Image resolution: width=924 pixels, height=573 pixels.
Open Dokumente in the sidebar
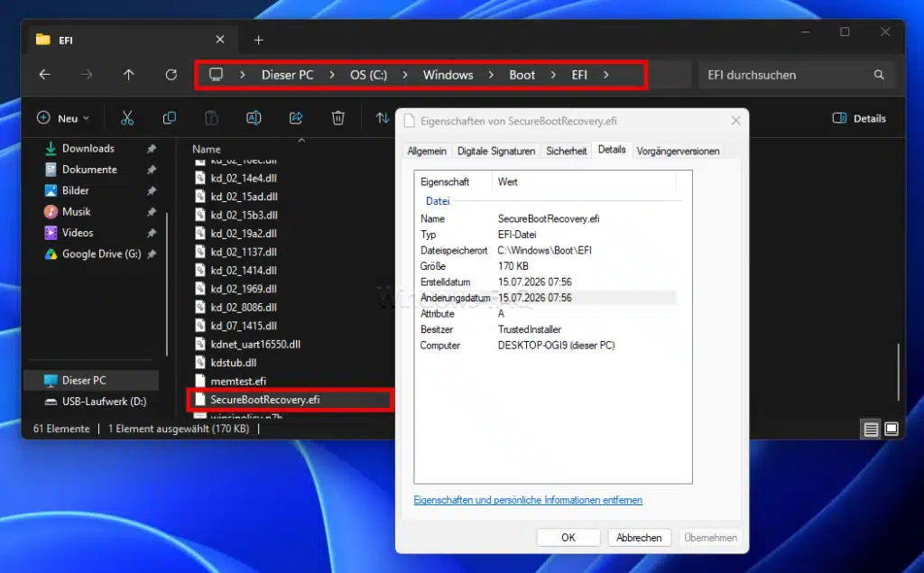tap(89, 170)
